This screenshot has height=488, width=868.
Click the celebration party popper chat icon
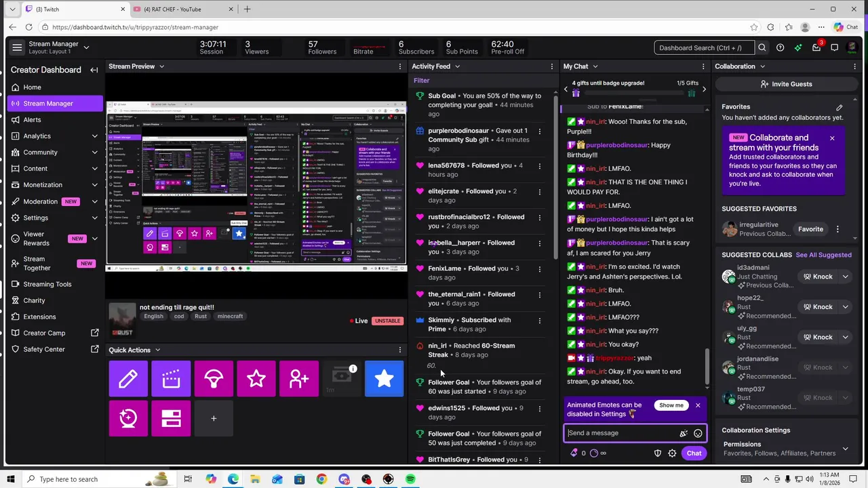[684, 433]
